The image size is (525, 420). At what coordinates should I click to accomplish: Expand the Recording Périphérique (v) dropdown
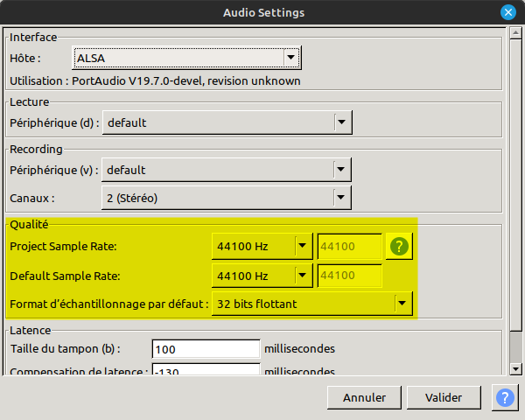click(227, 170)
